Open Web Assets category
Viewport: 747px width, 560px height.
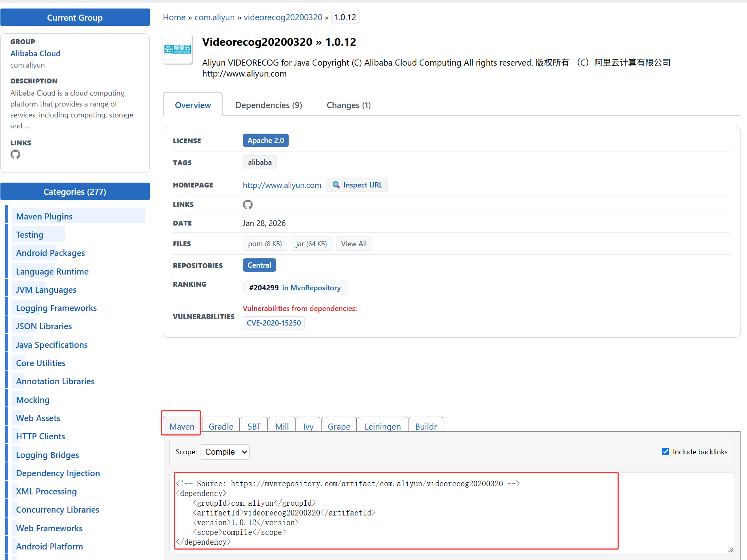pyautogui.click(x=38, y=418)
